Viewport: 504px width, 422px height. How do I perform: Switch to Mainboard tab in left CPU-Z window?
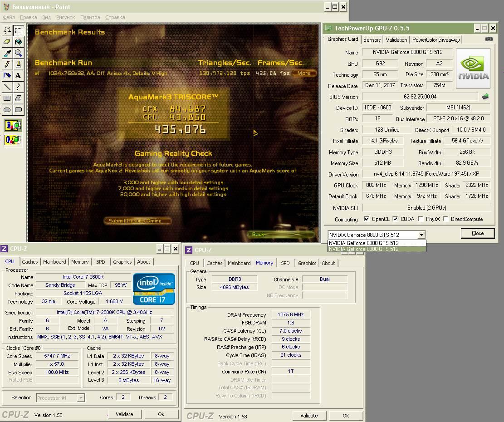click(x=54, y=262)
